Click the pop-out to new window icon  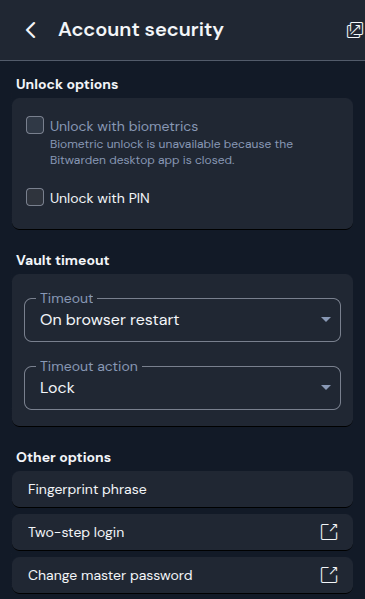354,30
